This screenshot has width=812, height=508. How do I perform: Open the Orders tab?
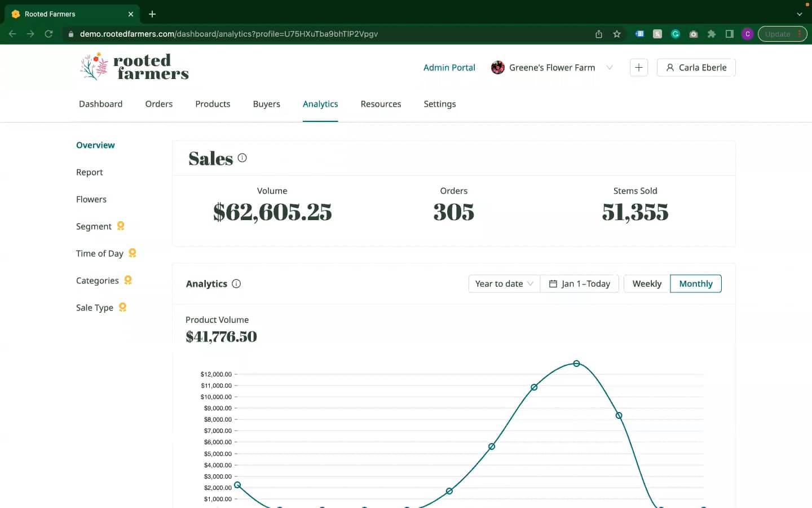pos(159,104)
